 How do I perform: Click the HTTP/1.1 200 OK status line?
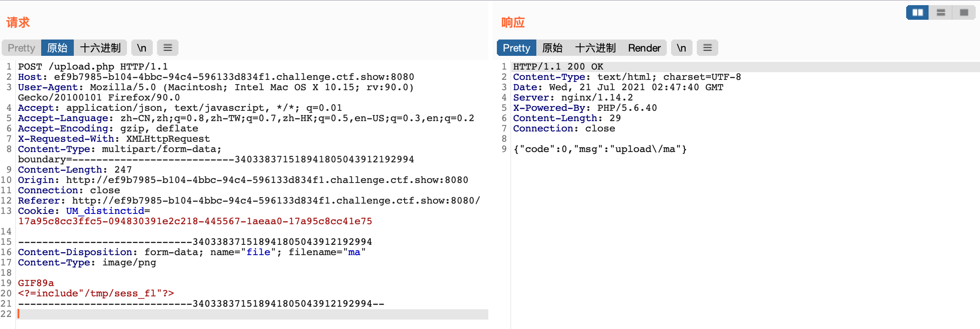pyautogui.click(x=558, y=67)
